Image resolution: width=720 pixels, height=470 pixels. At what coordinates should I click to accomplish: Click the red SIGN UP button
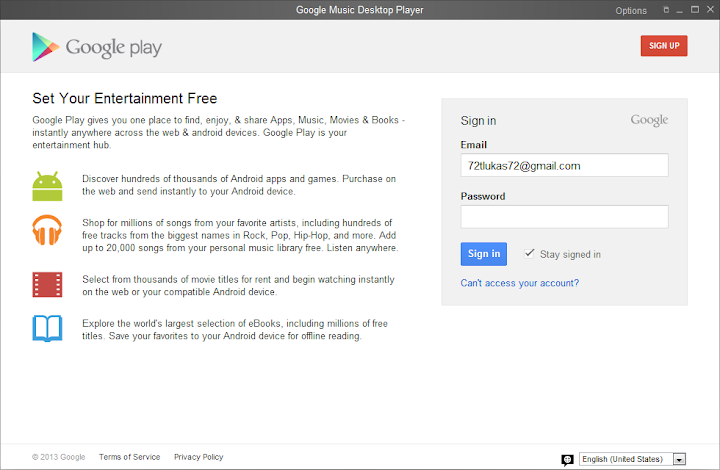[664, 46]
